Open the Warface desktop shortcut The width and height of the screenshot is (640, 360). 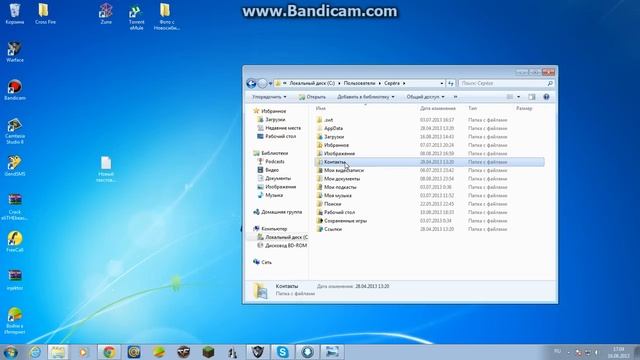point(15,51)
